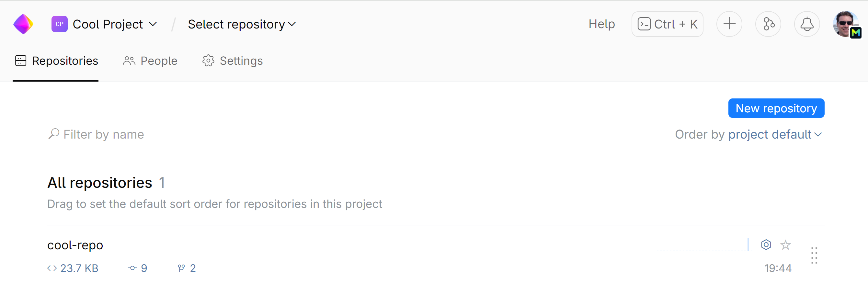Viewport: 868px width, 283px height.
Task: Open the command palette with Ctrl+K icon
Action: point(667,24)
